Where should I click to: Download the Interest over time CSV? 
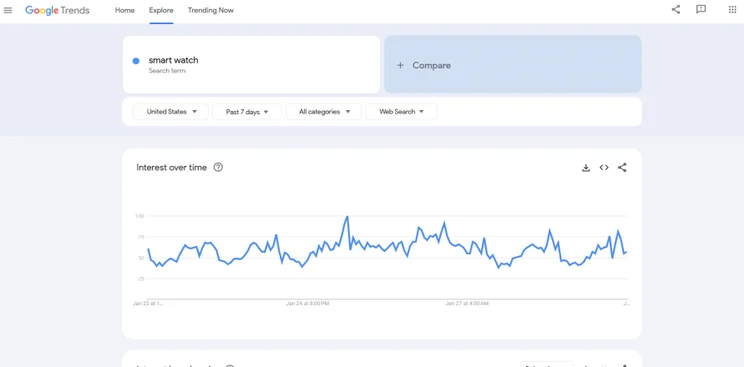(586, 168)
